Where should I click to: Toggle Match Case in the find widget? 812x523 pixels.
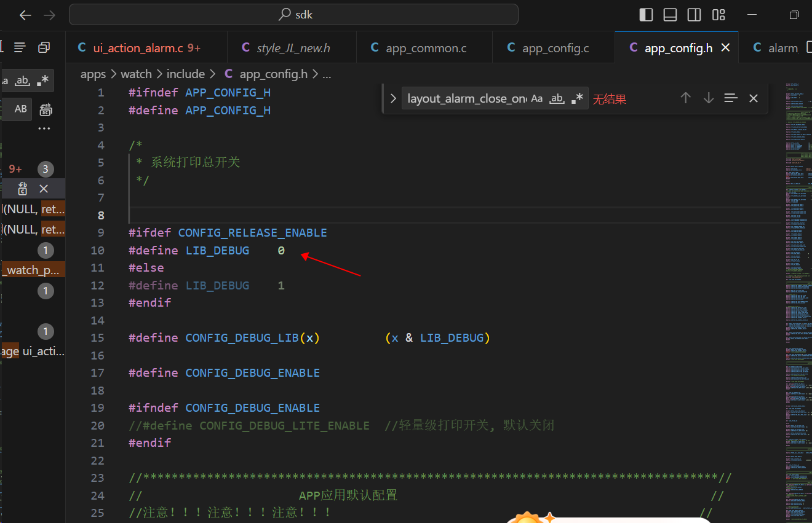537,98
